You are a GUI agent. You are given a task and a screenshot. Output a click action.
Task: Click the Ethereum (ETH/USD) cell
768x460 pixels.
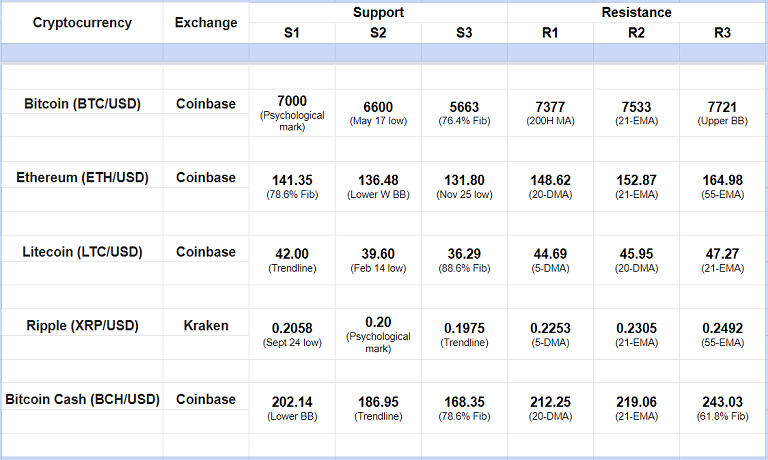pyautogui.click(x=82, y=178)
